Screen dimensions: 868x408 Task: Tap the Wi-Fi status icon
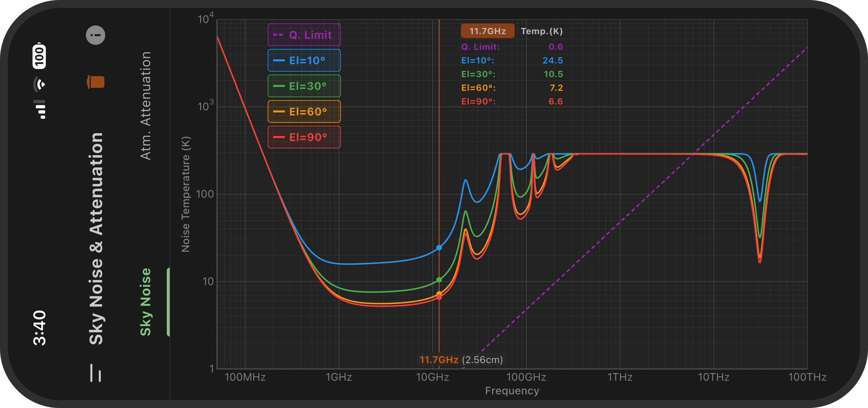point(39,84)
